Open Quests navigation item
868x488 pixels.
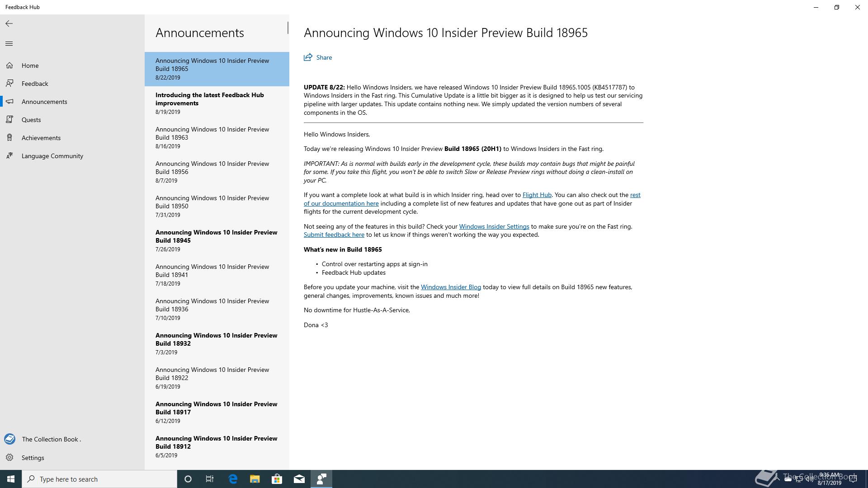click(x=72, y=120)
